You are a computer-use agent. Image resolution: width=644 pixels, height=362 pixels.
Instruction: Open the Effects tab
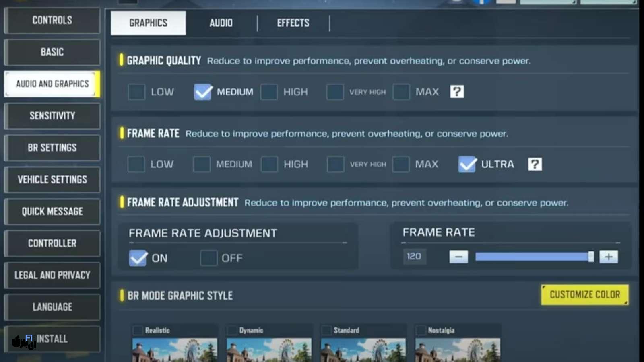(x=293, y=23)
